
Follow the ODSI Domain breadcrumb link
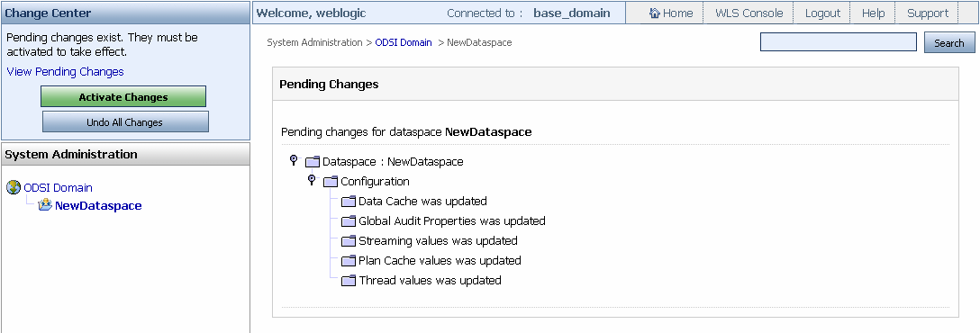coord(404,42)
